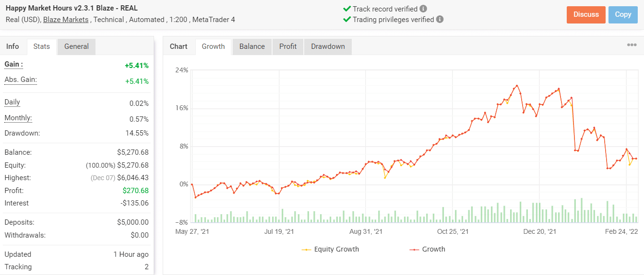Open the General tab
644x275 pixels.
[76, 46]
